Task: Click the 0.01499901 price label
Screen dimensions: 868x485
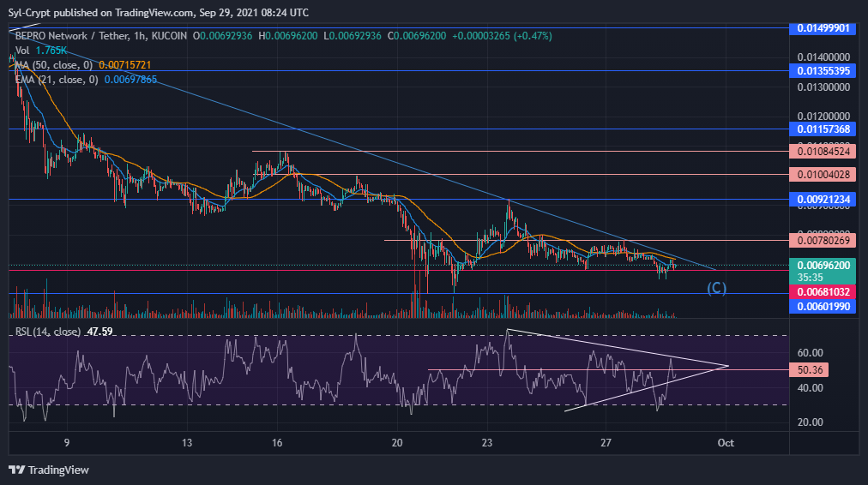Action: (823, 28)
